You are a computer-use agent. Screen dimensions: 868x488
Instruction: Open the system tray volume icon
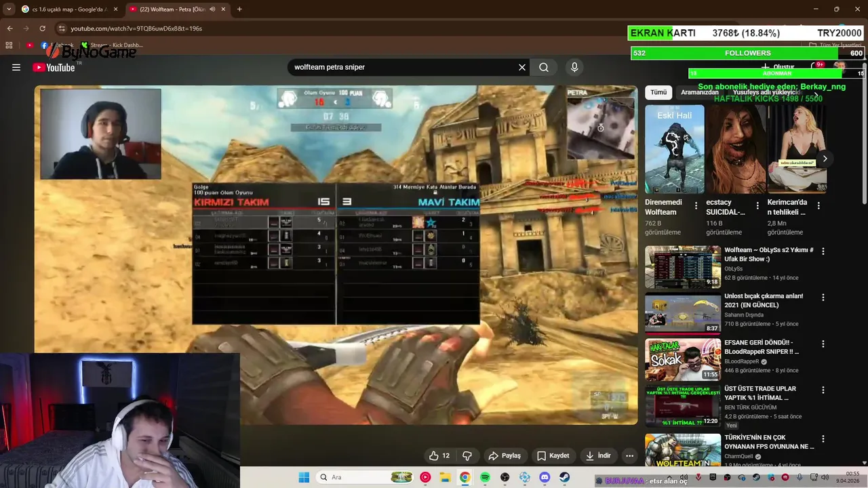826,477
